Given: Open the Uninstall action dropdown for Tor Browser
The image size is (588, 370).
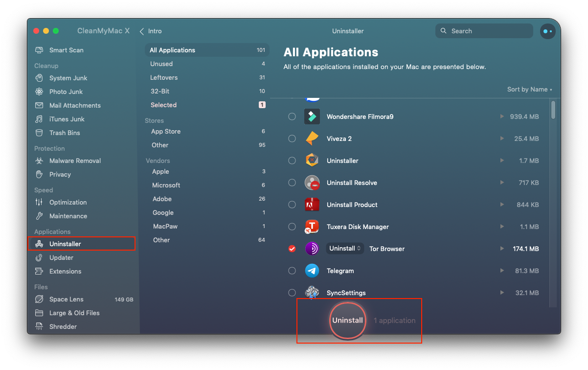Looking at the screenshot, I should point(345,249).
